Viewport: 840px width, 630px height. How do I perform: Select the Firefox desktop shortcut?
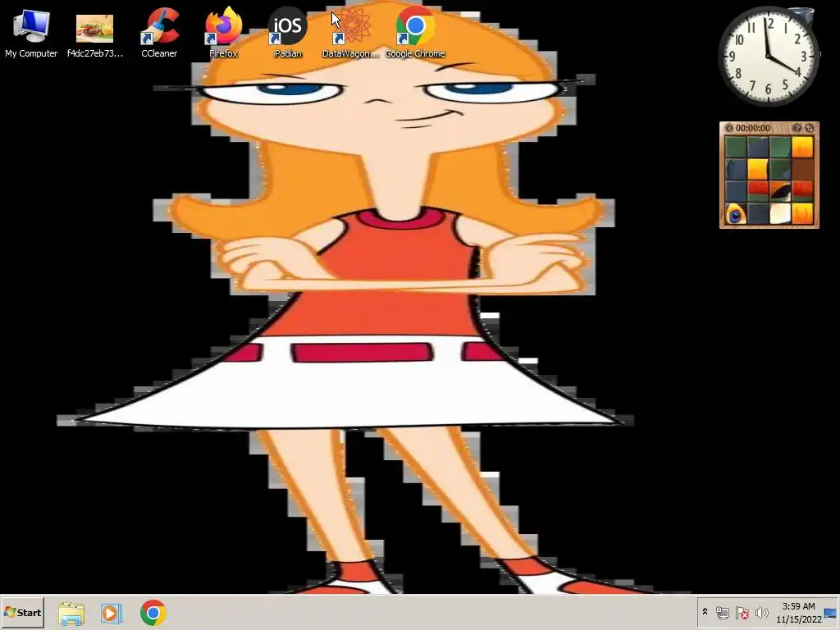(x=223, y=32)
